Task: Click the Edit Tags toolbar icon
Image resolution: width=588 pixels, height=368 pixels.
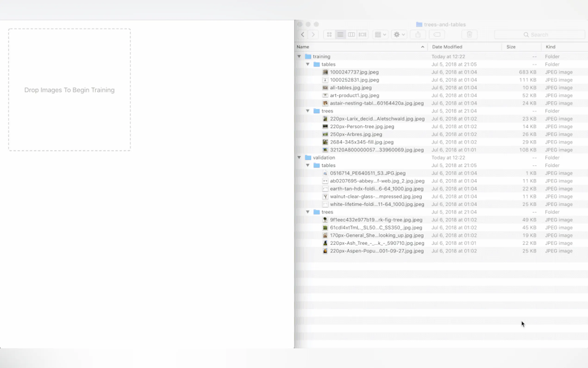Action: 437,35
